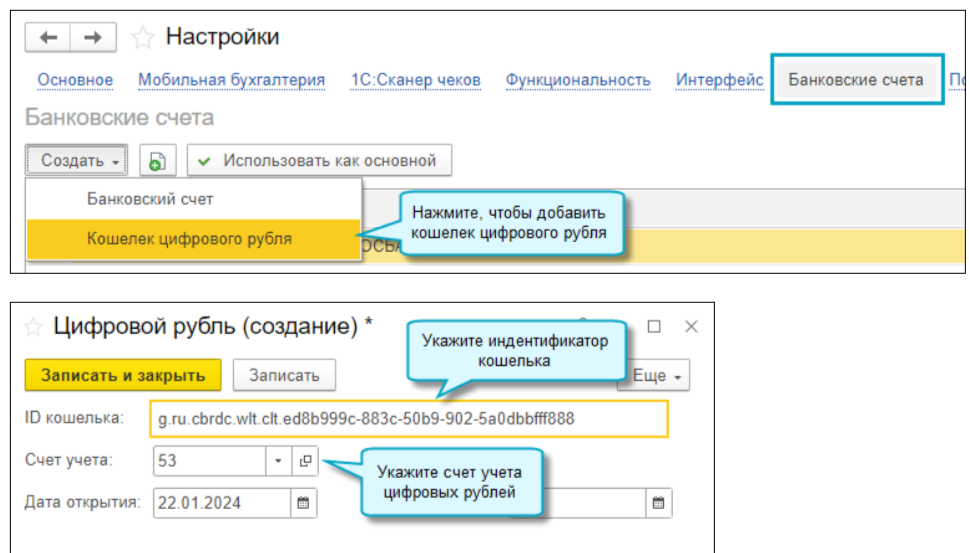969x553 pixels.
Task: Select the Банковские счета tab
Action: click(x=856, y=80)
